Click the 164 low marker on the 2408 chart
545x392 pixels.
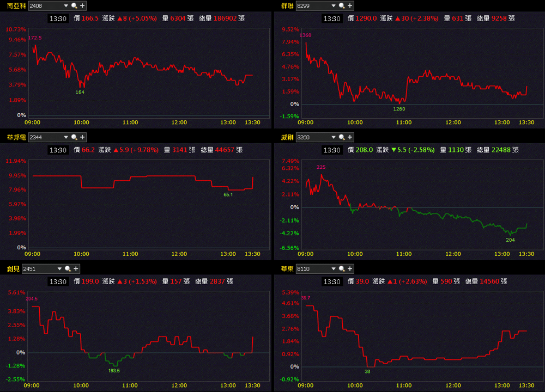click(x=80, y=92)
